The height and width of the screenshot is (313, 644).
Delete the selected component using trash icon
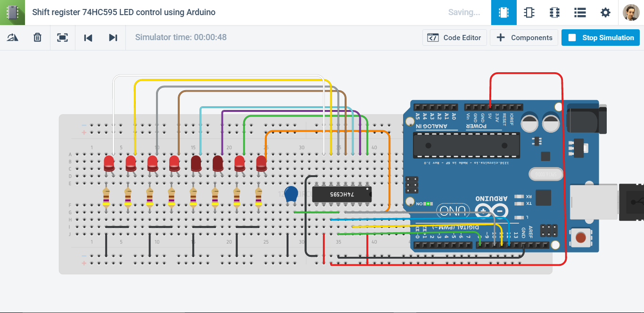(37, 37)
